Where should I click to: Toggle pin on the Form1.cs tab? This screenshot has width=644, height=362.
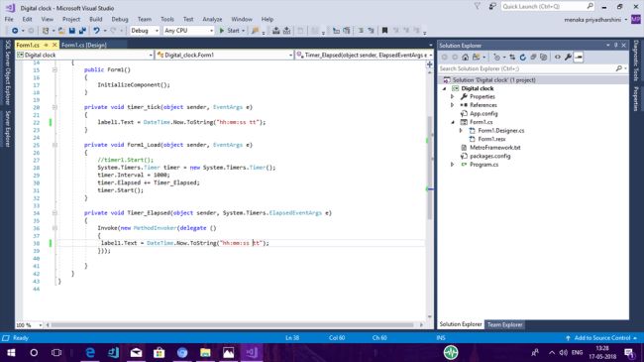(x=46, y=45)
